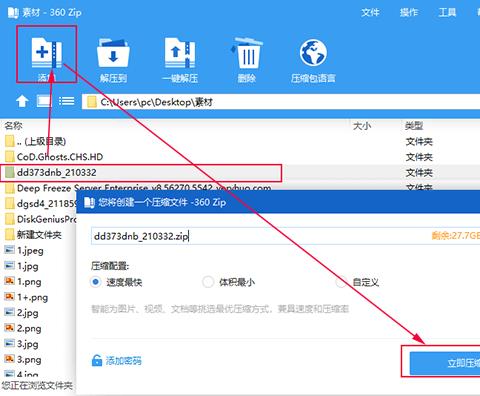
Task: Switch to large icon view button
Action: click(44, 101)
